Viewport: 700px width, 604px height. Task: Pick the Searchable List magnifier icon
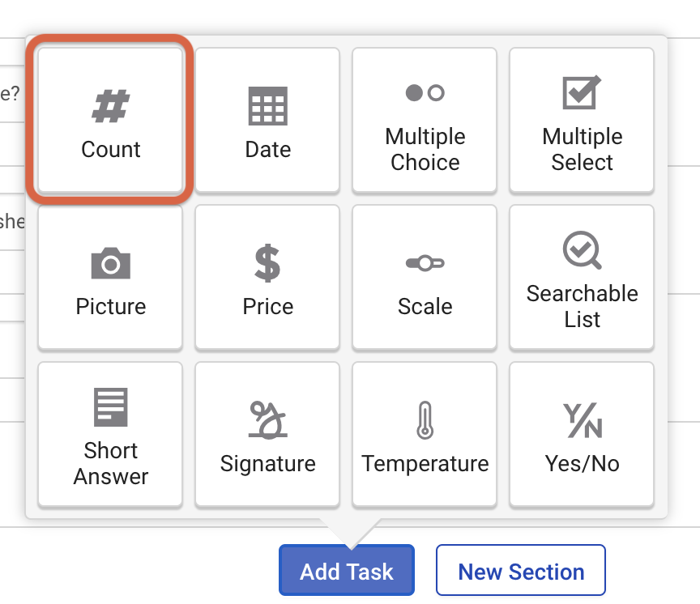(x=583, y=250)
